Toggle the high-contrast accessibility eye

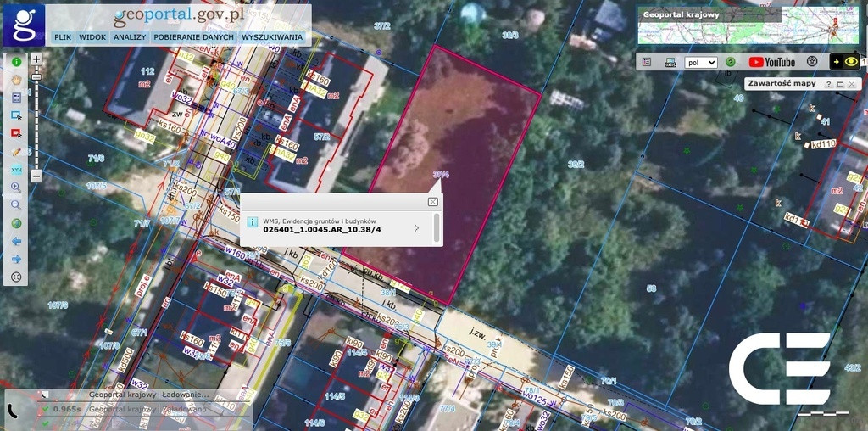[x=843, y=62]
